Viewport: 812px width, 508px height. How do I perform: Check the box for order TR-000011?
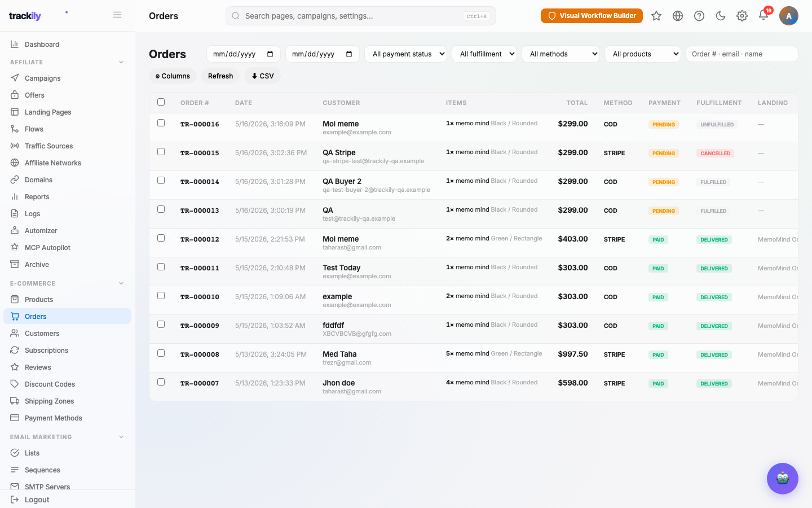click(161, 267)
